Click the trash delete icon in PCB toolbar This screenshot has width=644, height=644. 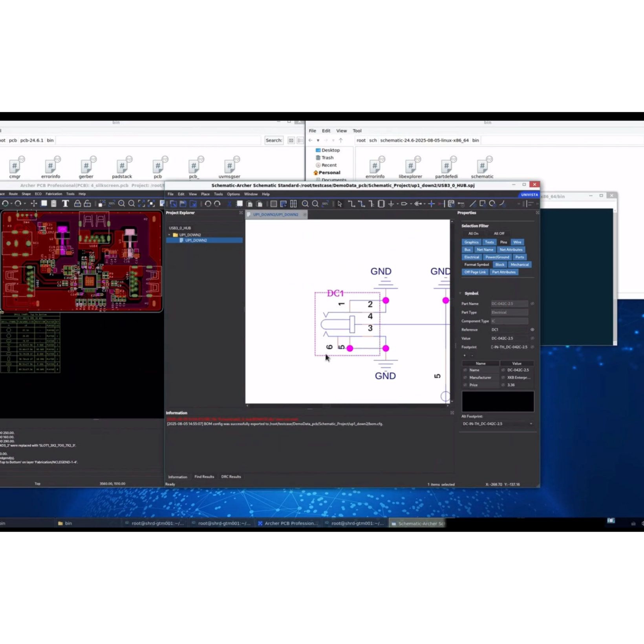point(54,203)
